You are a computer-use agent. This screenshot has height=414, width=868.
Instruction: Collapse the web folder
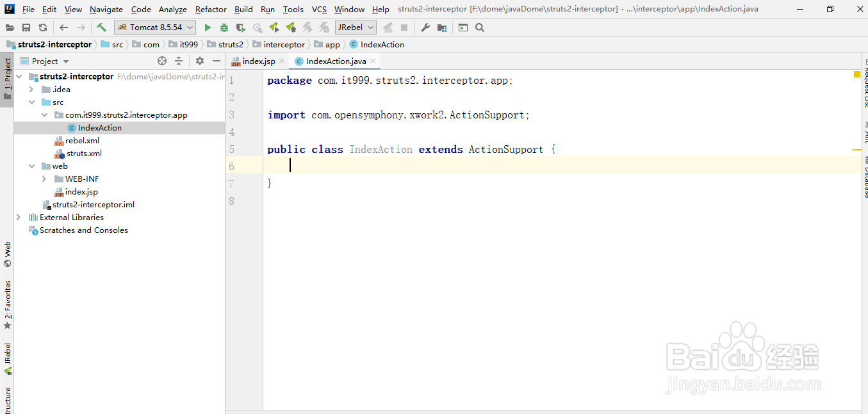(x=31, y=166)
